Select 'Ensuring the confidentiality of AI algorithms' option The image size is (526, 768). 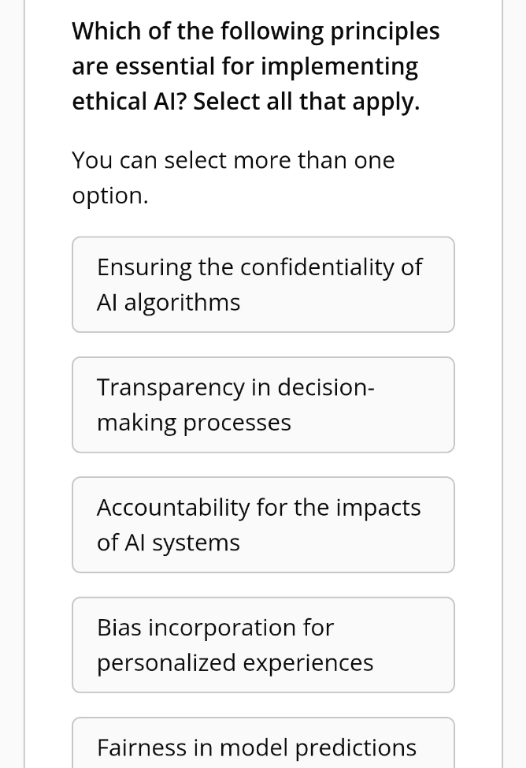click(x=263, y=285)
